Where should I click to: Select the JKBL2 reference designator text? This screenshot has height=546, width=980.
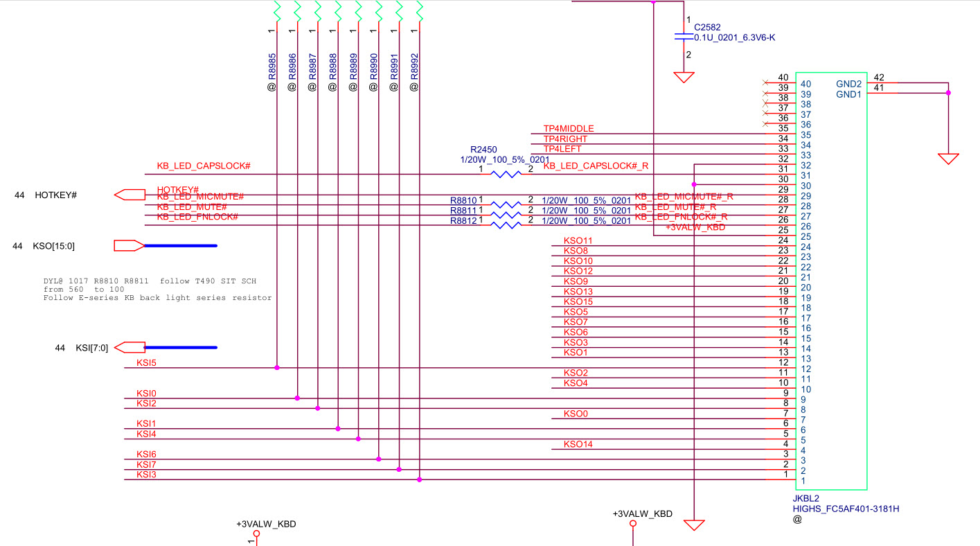pos(806,498)
